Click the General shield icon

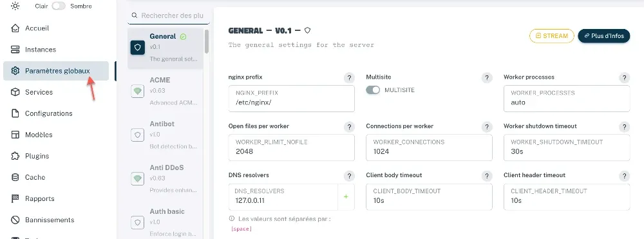pos(138,48)
